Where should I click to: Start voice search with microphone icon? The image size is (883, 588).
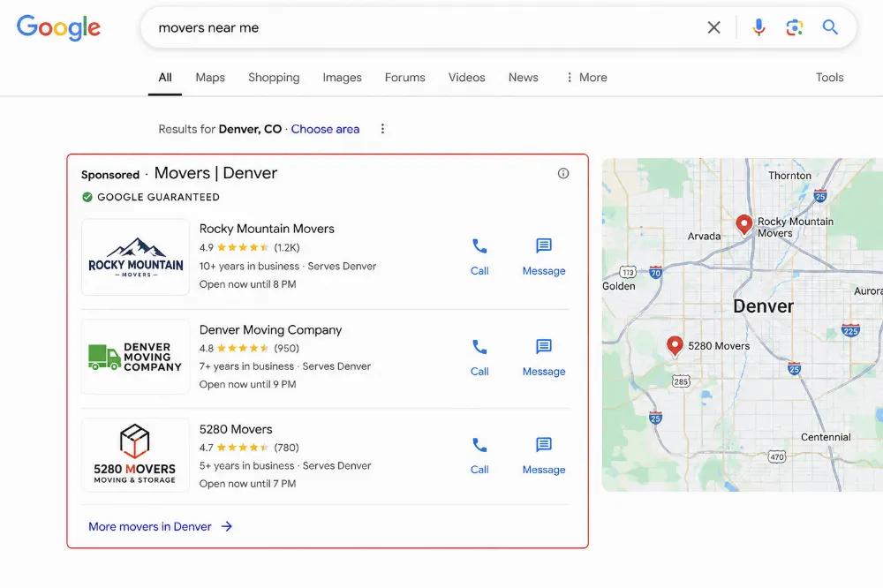coord(758,27)
